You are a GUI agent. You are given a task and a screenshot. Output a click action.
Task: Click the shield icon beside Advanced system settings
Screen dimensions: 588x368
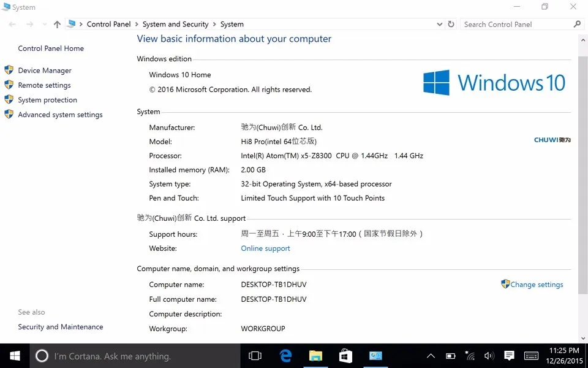[9, 114]
